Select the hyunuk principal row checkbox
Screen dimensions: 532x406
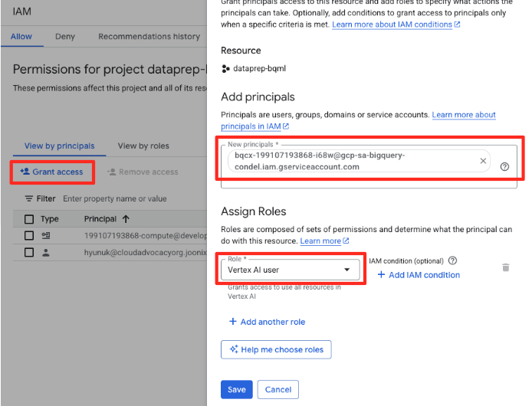click(x=29, y=252)
